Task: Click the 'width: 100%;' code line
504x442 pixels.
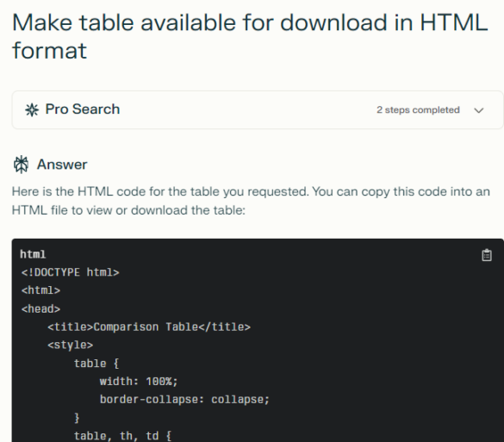Action: (139, 381)
